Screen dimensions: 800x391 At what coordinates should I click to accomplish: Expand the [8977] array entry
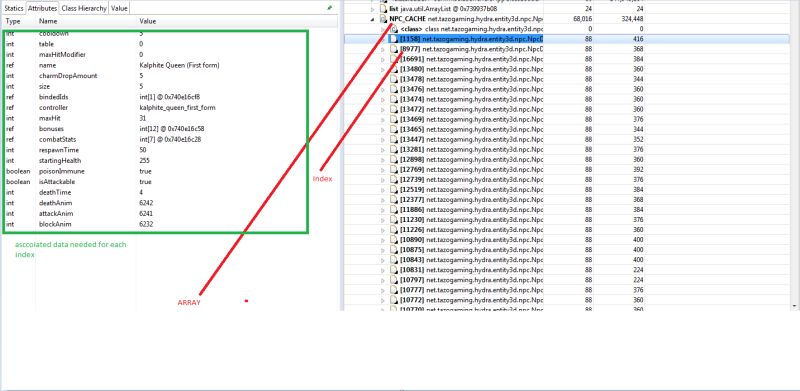coord(383,49)
